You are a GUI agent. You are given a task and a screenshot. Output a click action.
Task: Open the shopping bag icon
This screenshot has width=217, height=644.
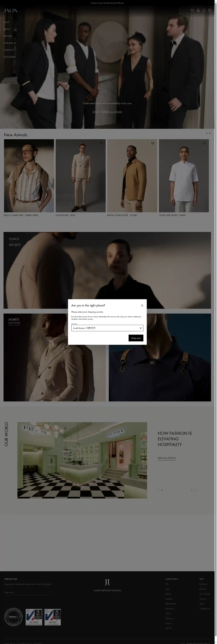(209, 10)
